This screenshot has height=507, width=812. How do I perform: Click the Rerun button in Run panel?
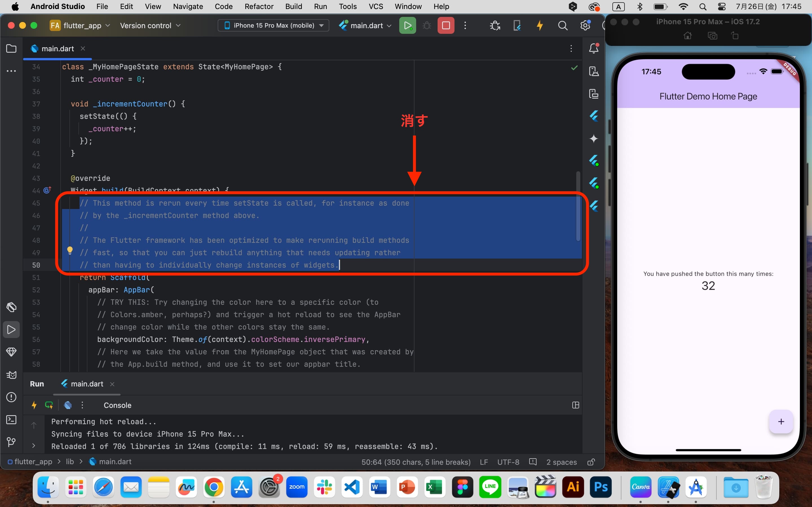[50, 405]
